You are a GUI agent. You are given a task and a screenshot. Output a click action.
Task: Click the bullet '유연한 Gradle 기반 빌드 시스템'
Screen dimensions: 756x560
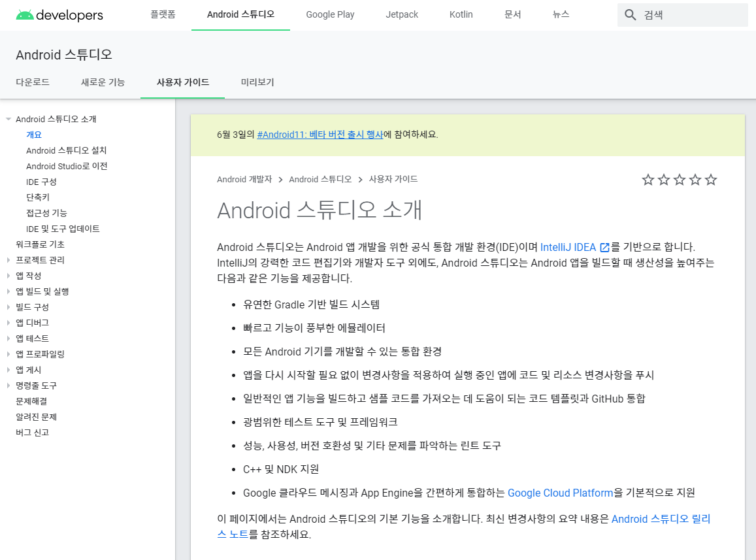pos(312,305)
